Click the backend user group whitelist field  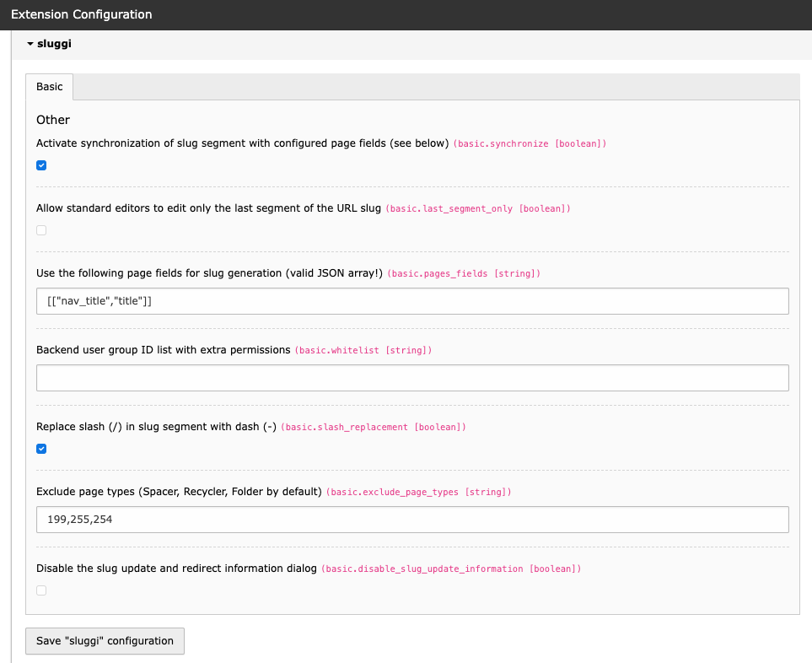click(x=412, y=378)
